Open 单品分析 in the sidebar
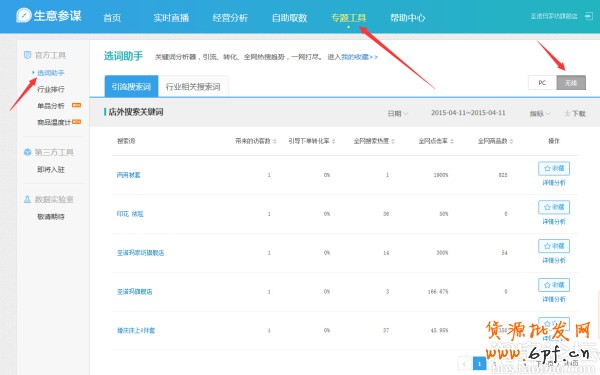 point(51,106)
